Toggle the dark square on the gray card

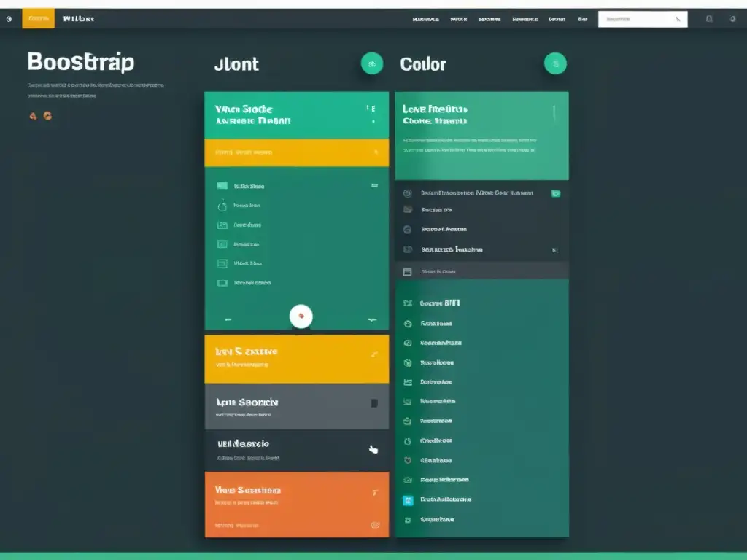(x=374, y=403)
